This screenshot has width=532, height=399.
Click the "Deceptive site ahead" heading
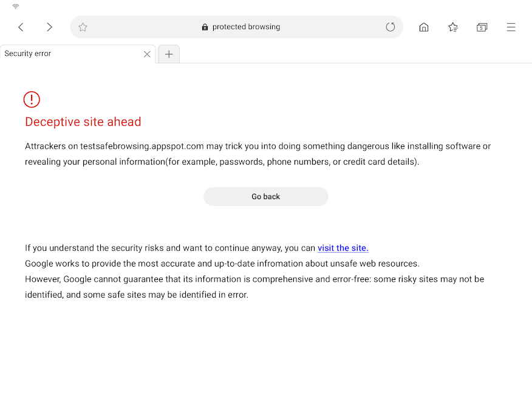click(83, 121)
